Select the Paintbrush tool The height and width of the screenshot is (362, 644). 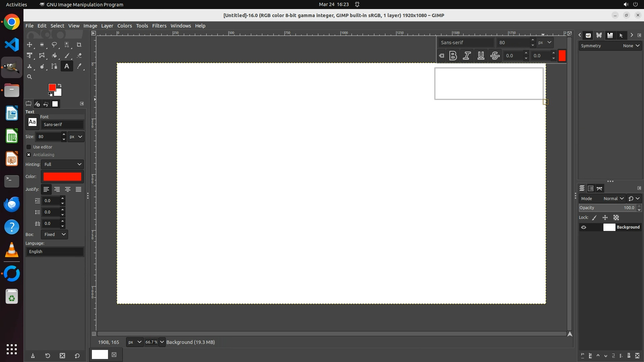click(67, 56)
